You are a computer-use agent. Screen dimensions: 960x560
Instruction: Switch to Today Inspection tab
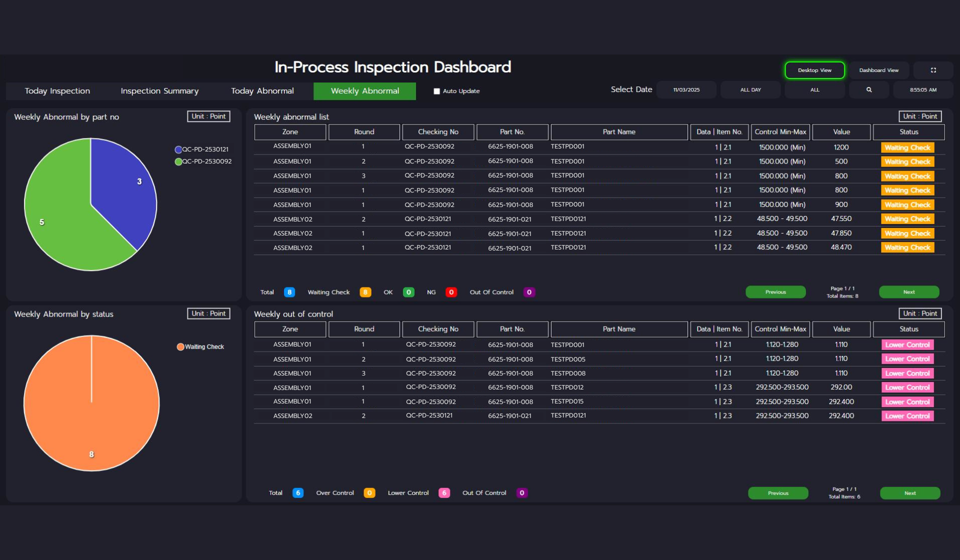click(57, 91)
